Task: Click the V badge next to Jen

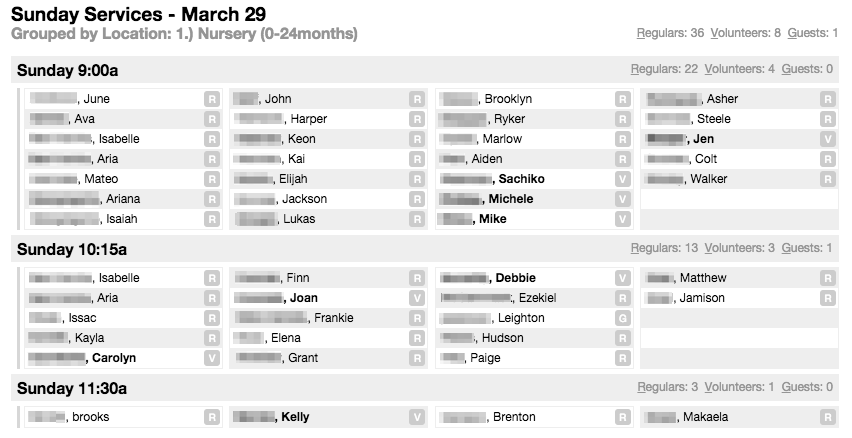Action: [827, 139]
